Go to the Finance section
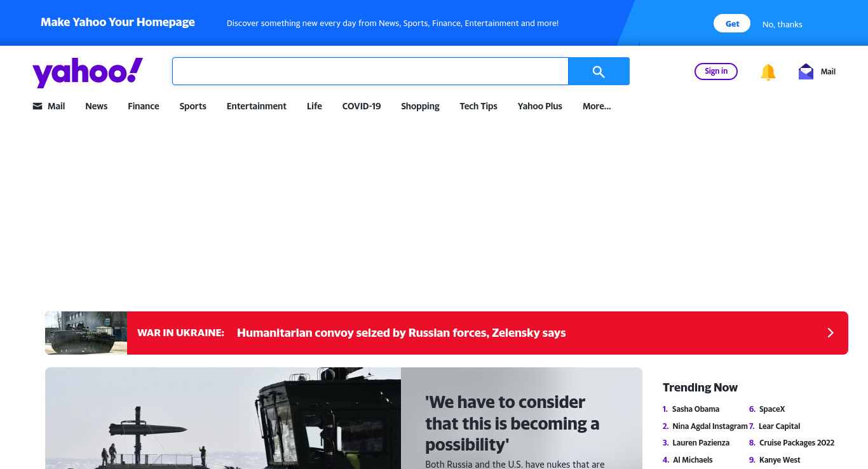868x469 pixels. (x=144, y=106)
